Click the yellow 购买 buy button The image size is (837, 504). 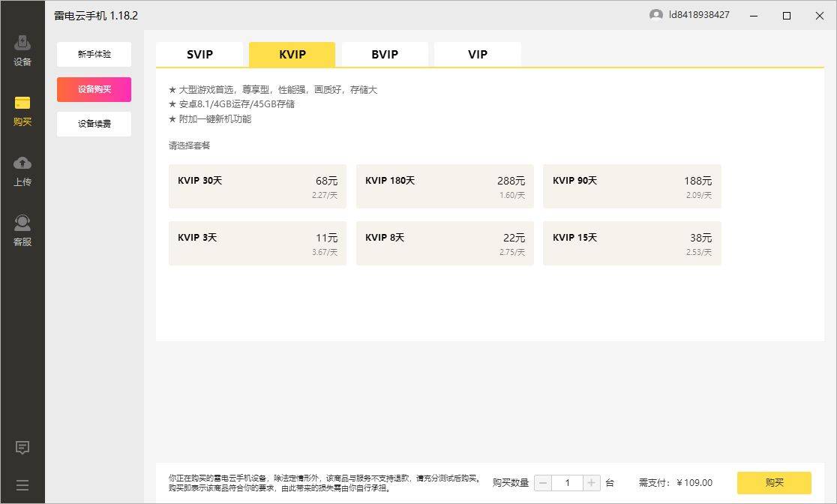[x=774, y=483]
